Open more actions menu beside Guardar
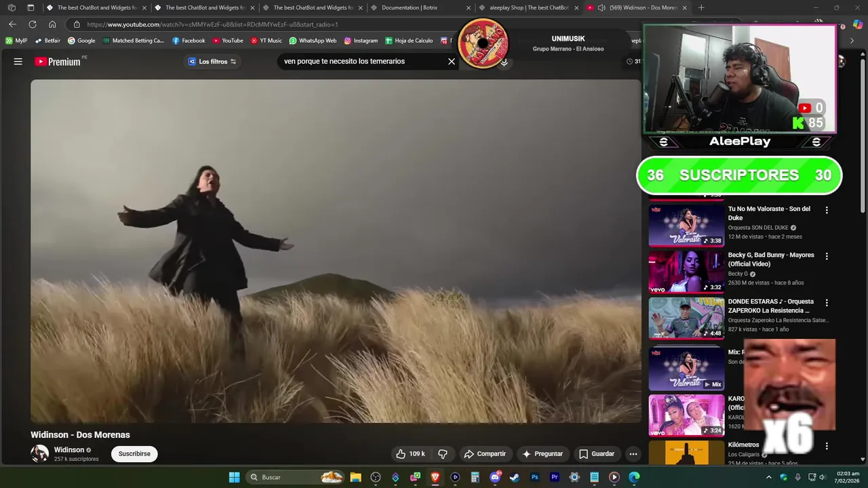Viewport: 868px width, 488px height. click(x=633, y=454)
